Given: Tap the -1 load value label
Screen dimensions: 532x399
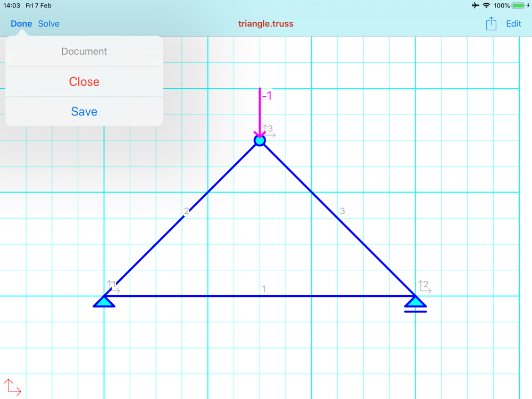Looking at the screenshot, I should coord(267,96).
